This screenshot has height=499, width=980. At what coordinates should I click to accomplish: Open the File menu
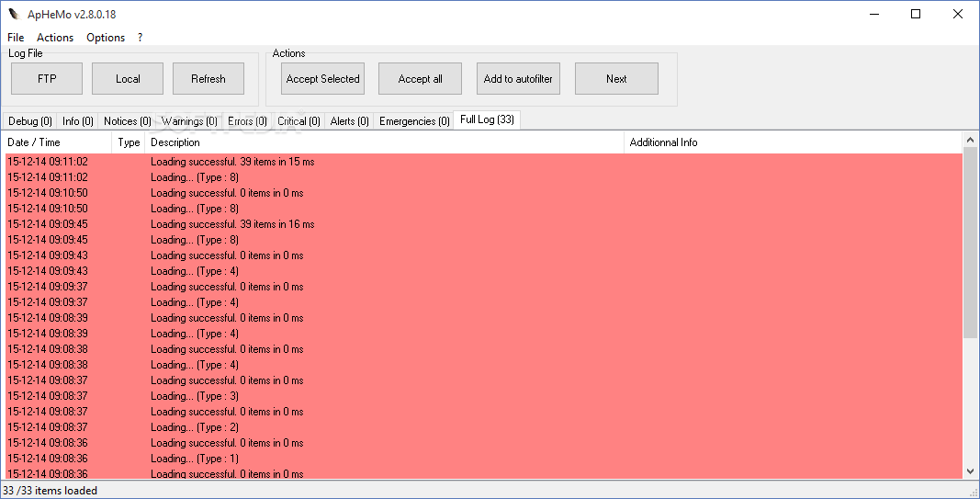[16, 38]
